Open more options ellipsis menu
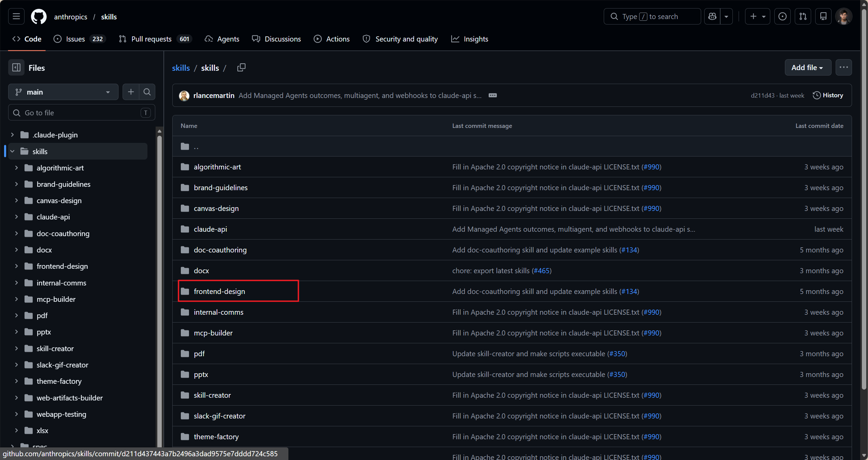The width and height of the screenshot is (868, 460). point(843,67)
